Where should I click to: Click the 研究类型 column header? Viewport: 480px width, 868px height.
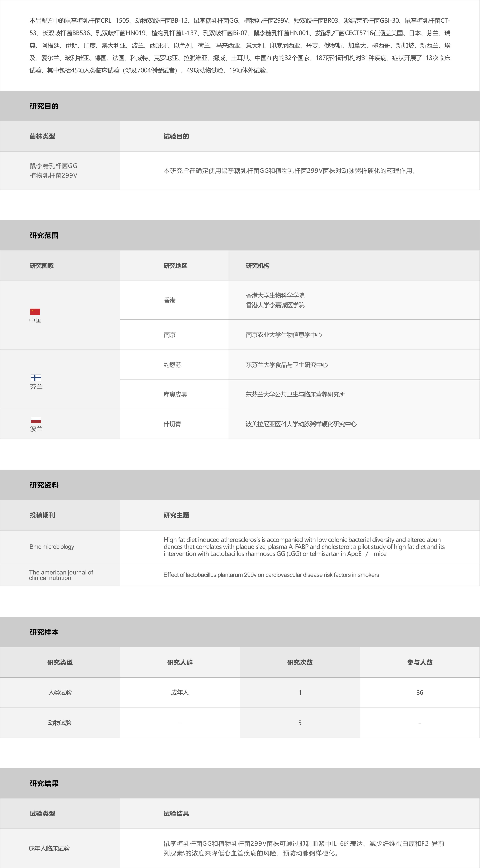click(x=60, y=662)
